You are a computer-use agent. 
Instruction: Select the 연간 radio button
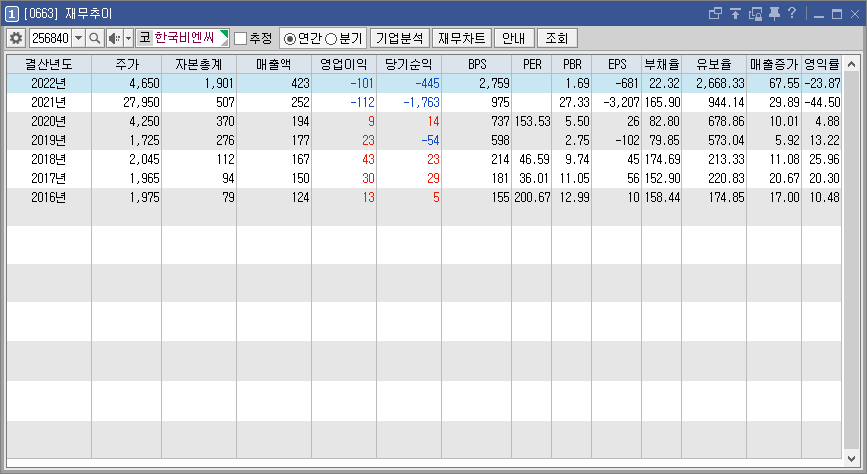tap(289, 39)
